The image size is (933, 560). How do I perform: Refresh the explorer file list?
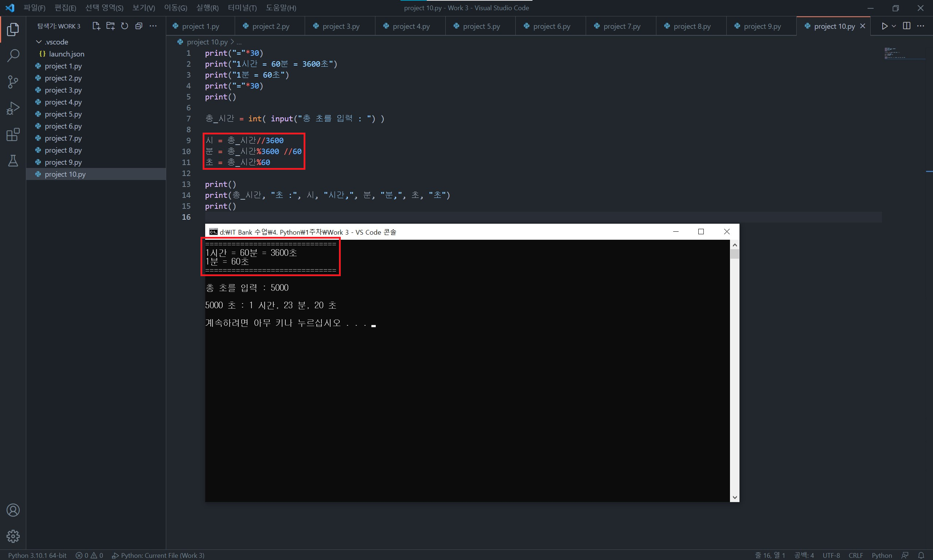125,26
